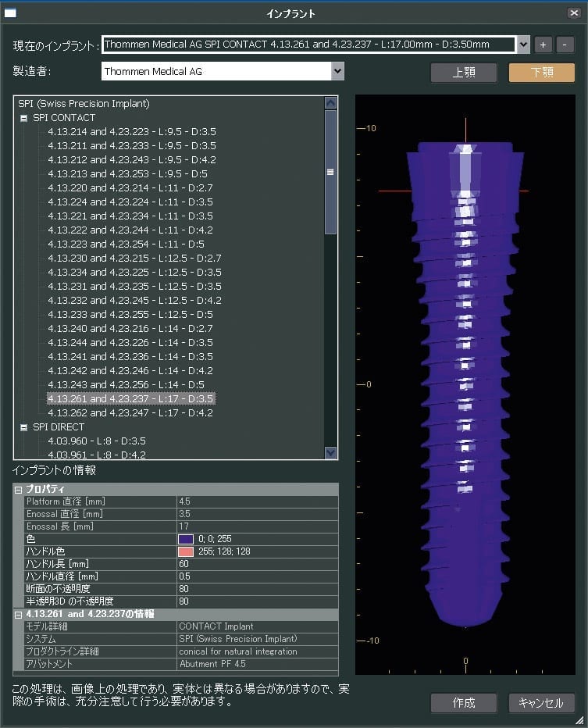Click the plus button to add implant
Screen dimensions: 588x728
point(544,45)
